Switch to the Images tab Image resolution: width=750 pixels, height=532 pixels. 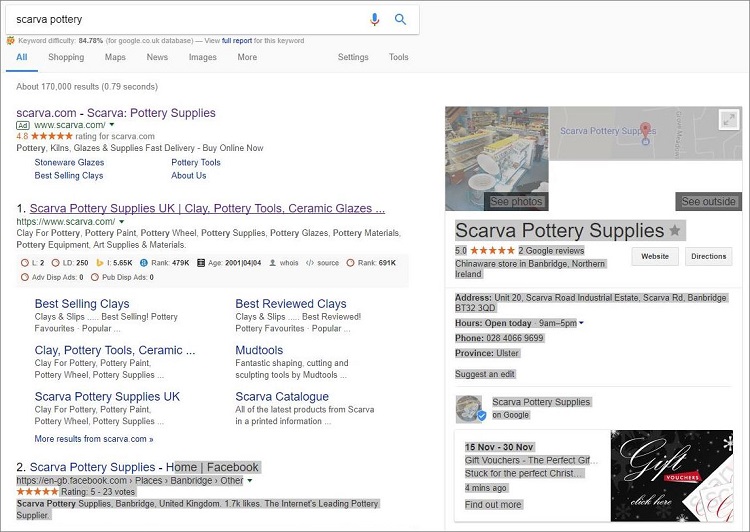pyautogui.click(x=203, y=57)
